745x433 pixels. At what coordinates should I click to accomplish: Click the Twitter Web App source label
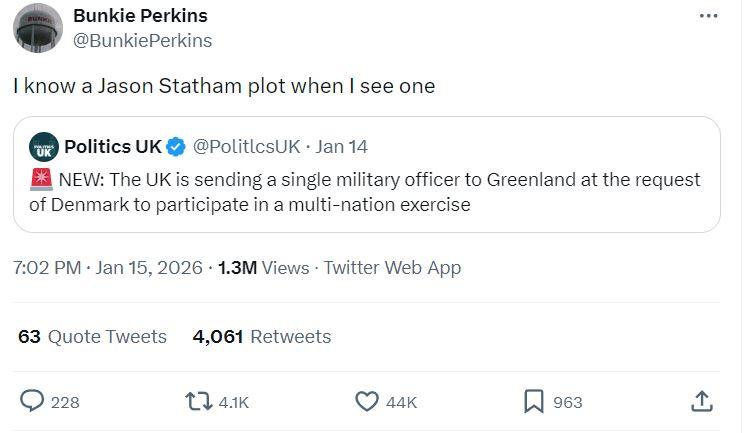tap(392, 267)
